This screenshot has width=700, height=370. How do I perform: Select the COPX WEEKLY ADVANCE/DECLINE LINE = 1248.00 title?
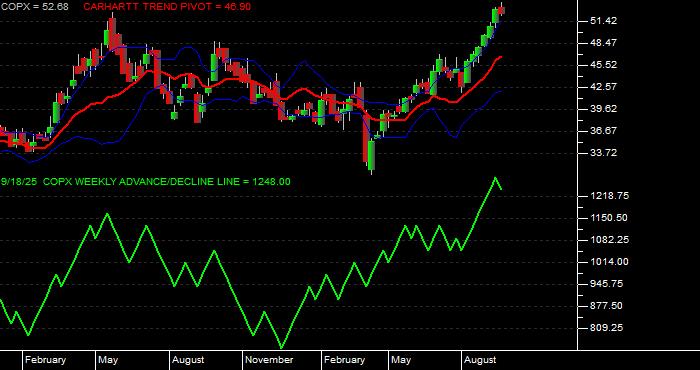[x=167, y=182]
